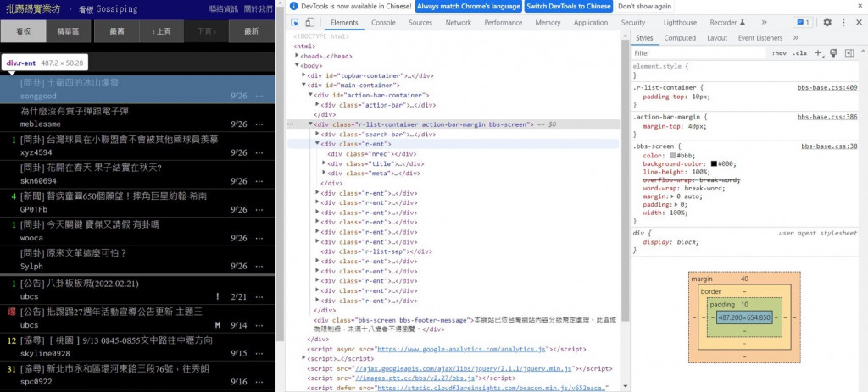This screenshot has width=868, height=392.
Task: Click the new style rule plus icon
Action: (819, 53)
